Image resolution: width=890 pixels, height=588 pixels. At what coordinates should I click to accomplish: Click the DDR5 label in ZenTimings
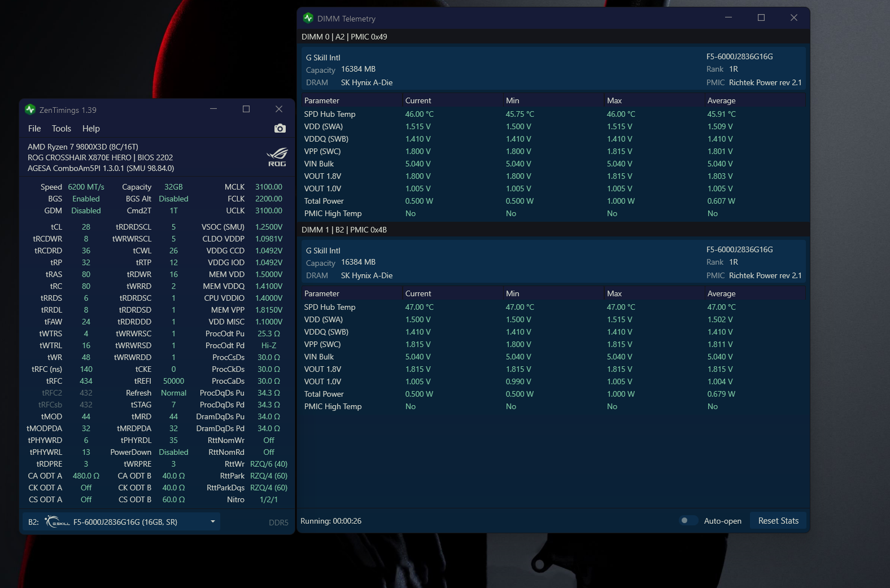click(x=278, y=523)
